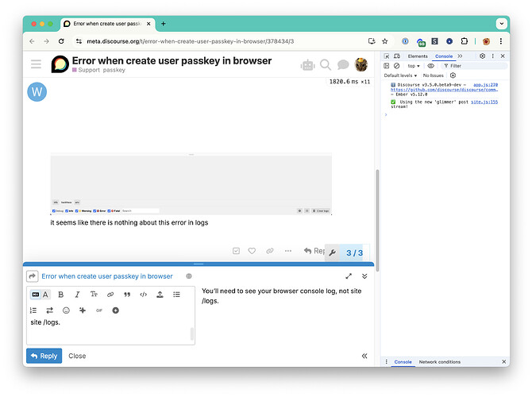Select drawer Console tab at bottom
Image resolution: width=532 pixels, height=397 pixels.
[403, 362]
